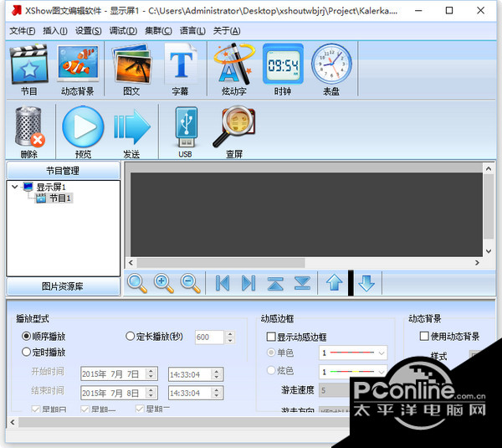Viewport: 502px width, 448px height.
Task: Step the 开始时间 date spinner
Action: click(x=151, y=374)
